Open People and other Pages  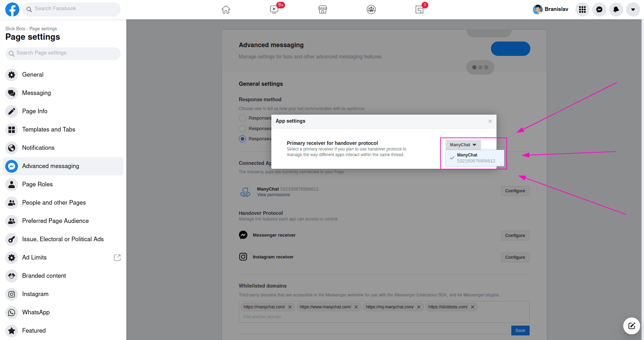click(63, 203)
